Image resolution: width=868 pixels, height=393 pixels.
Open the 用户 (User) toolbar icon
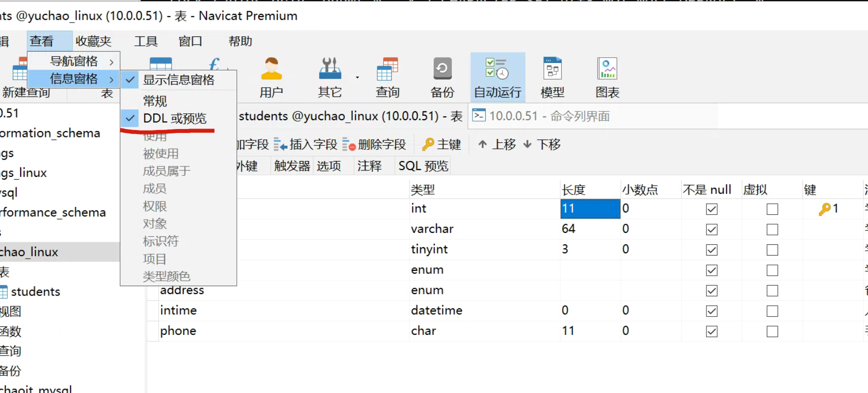[x=271, y=77]
